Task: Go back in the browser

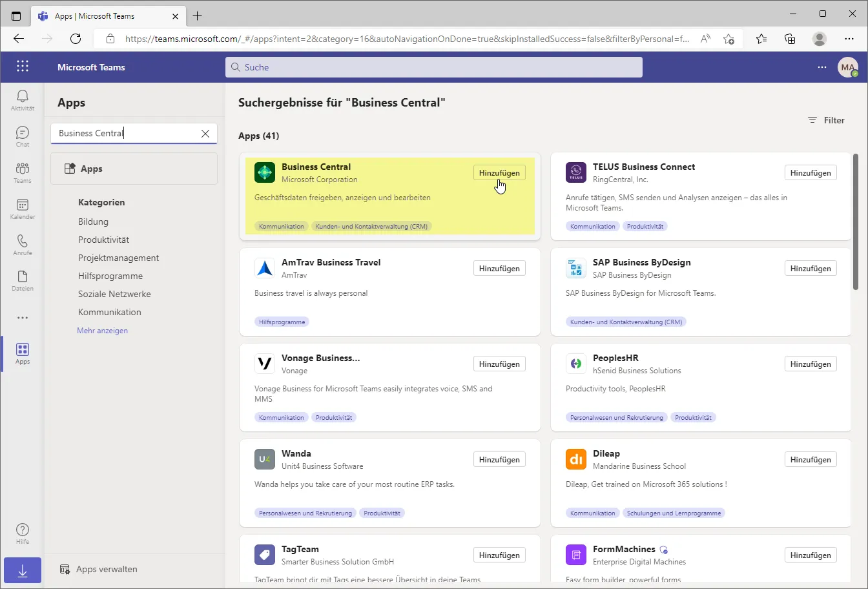Action: [19, 39]
